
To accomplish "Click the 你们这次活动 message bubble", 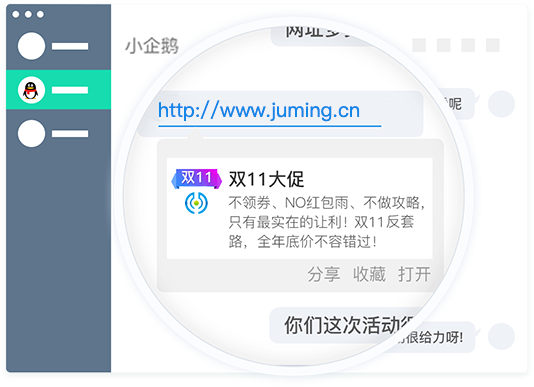I will click(344, 325).
